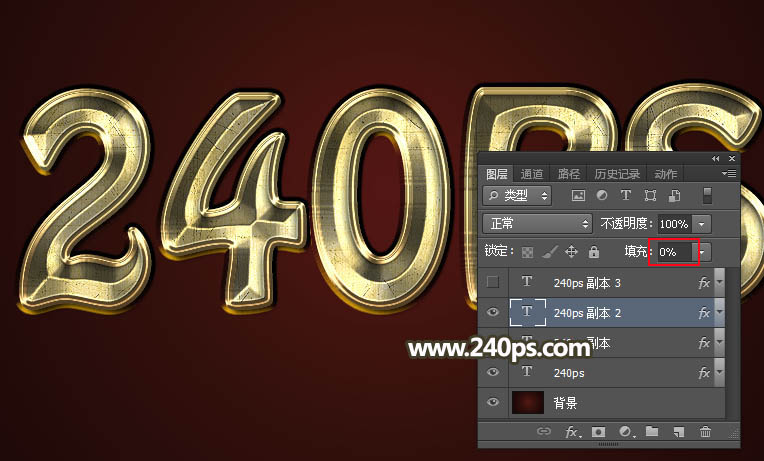764x461 pixels.
Task: Switch to the 图层 tab
Action: [497, 174]
